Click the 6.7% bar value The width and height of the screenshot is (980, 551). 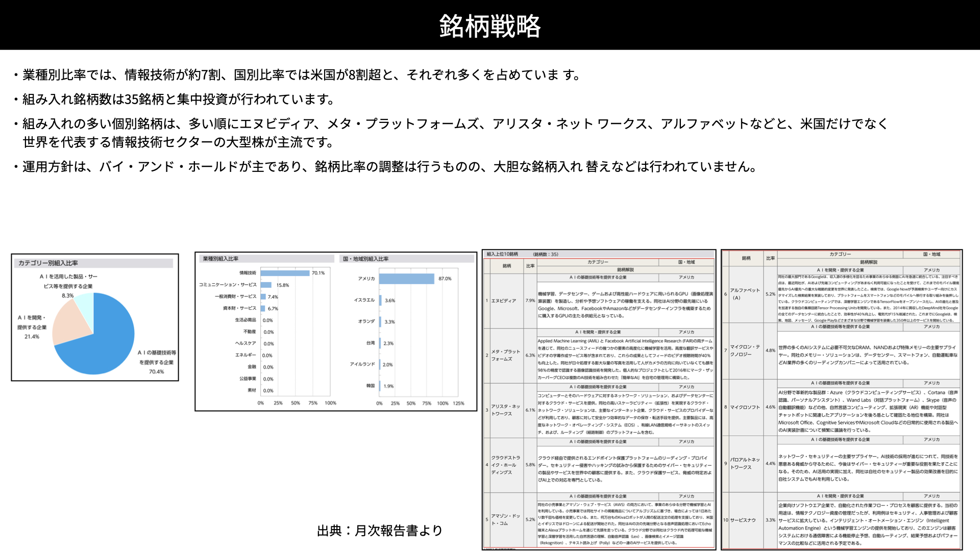pyautogui.click(x=273, y=309)
